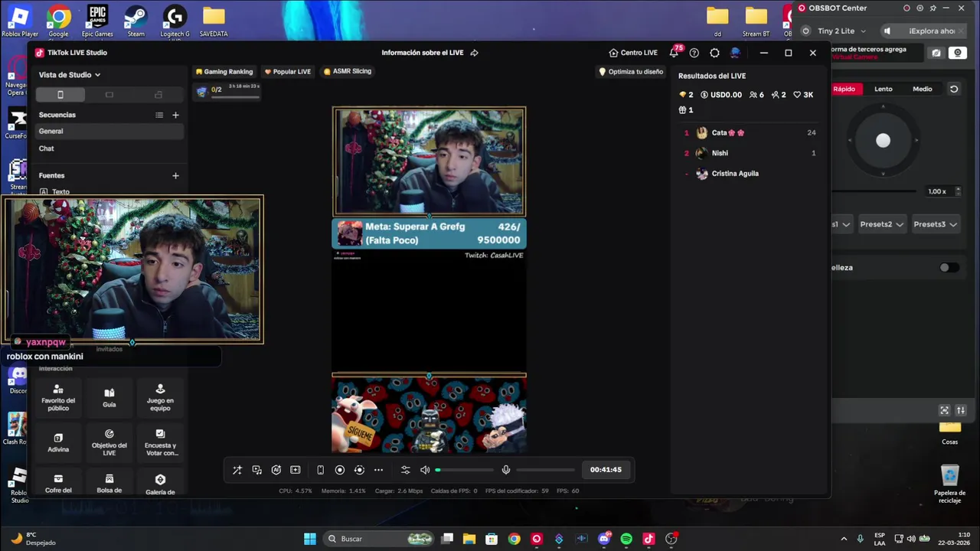The height and width of the screenshot is (551, 980).
Task: Expand the Vista de Studio dropdown
Action: tap(70, 75)
